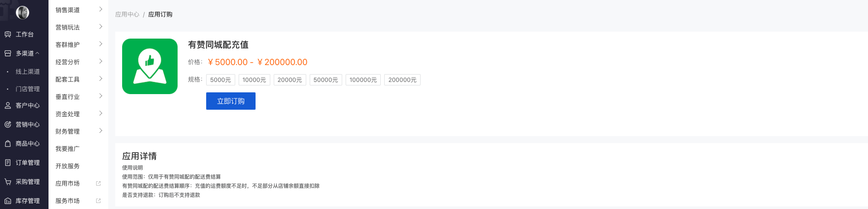Click the green 有赞同城配 app thumbnail
This screenshot has width=868, height=209.
[x=150, y=66]
